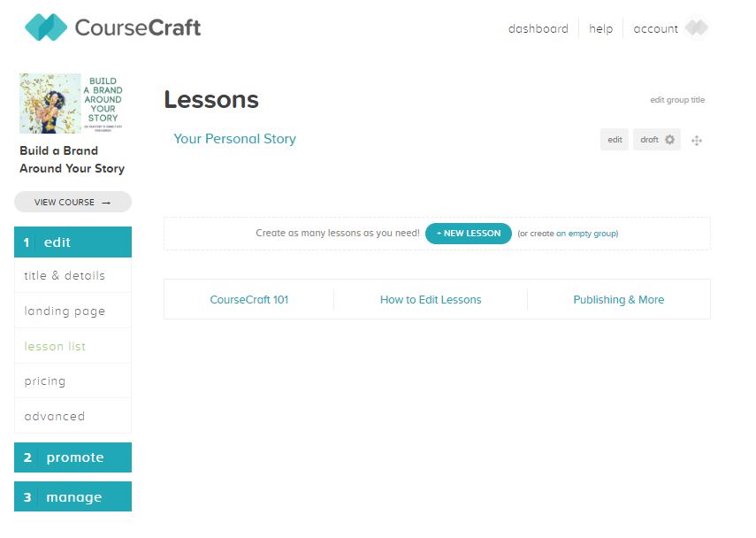Open the CourseCraft 101 guide
This screenshot has height=538, width=756.
[248, 300]
